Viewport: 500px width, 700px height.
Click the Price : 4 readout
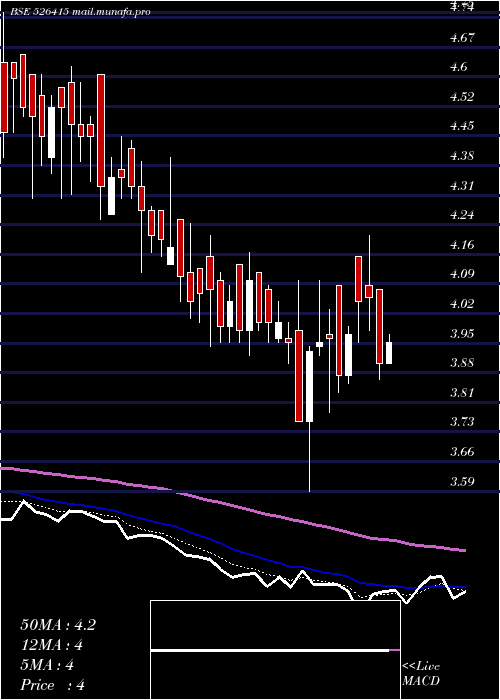click(x=53, y=685)
